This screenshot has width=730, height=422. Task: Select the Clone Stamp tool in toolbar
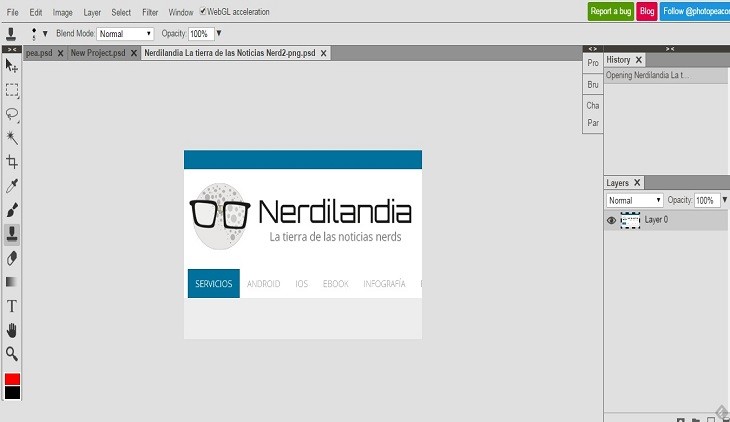pos(12,234)
